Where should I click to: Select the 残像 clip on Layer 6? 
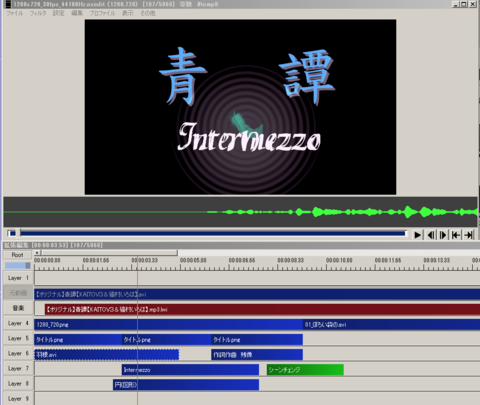[x=257, y=355]
